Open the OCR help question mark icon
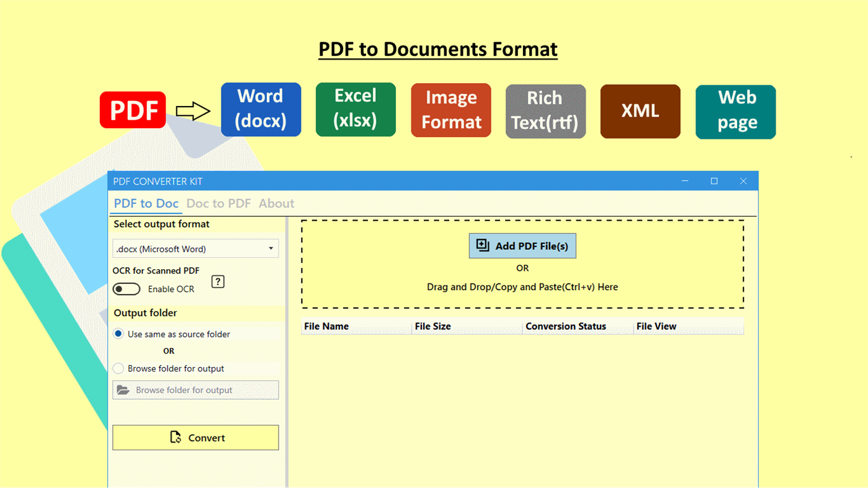Image resolution: width=868 pixels, height=488 pixels. point(217,282)
